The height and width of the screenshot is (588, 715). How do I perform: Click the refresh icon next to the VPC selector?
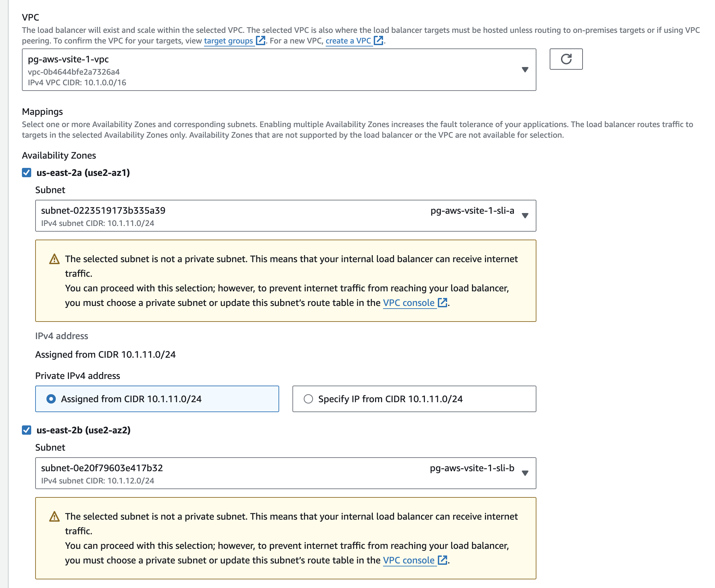(x=566, y=59)
